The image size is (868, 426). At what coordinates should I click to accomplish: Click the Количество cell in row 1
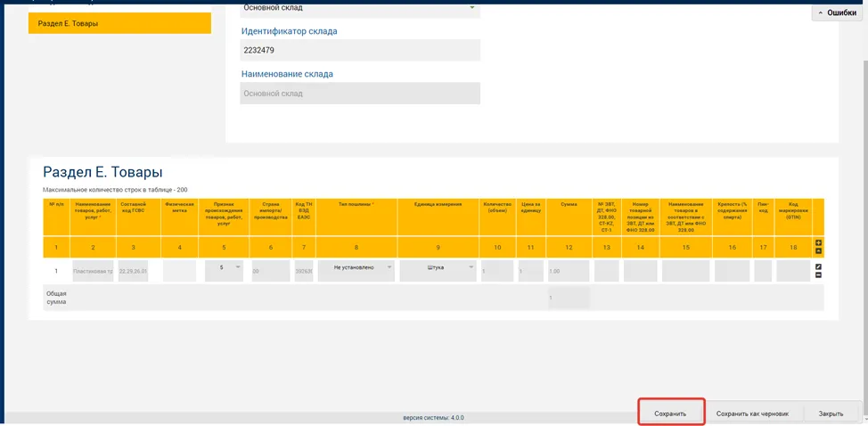[497, 271]
